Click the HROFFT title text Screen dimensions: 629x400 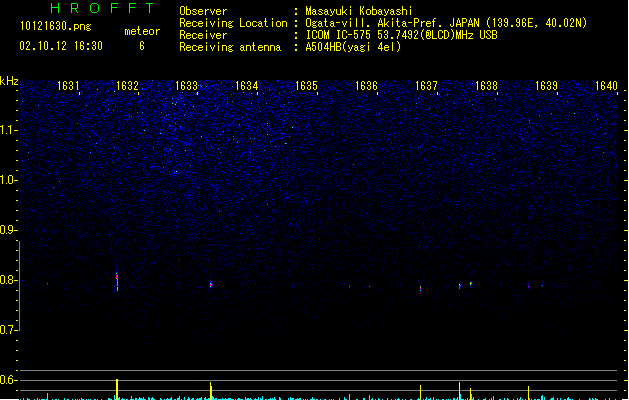point(102,8)
